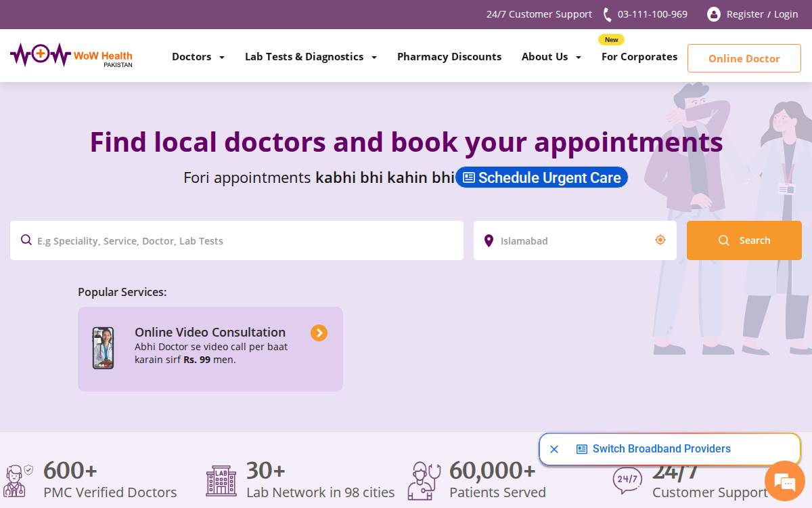This screenshot has width=812, height=508.
Task: Click the magnifier icon in speciality field
Action: pos(26,240)
